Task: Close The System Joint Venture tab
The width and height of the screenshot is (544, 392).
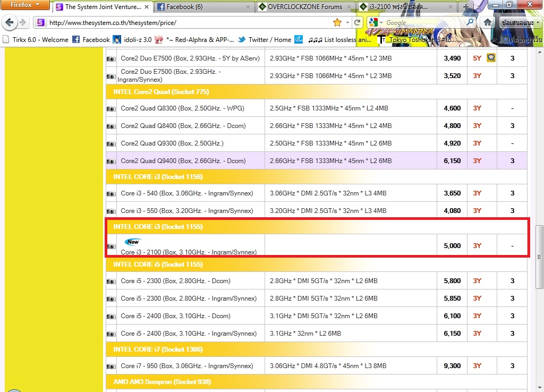Action: pos(147,6)
